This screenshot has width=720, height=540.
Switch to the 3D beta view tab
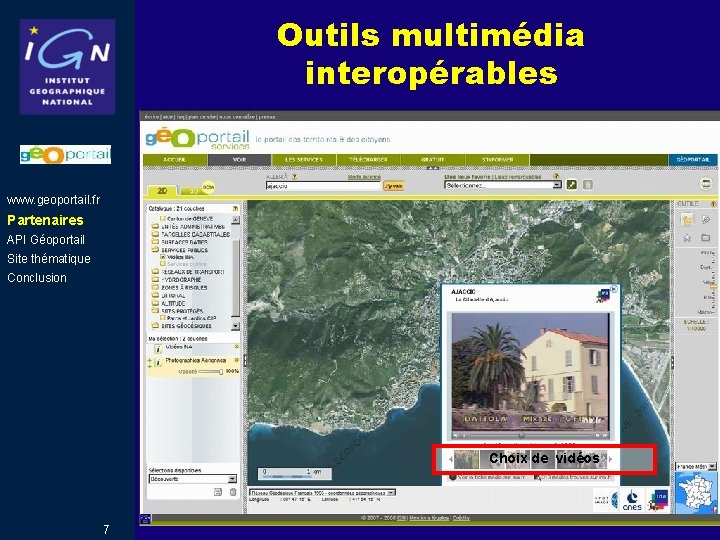coord(197,190)
